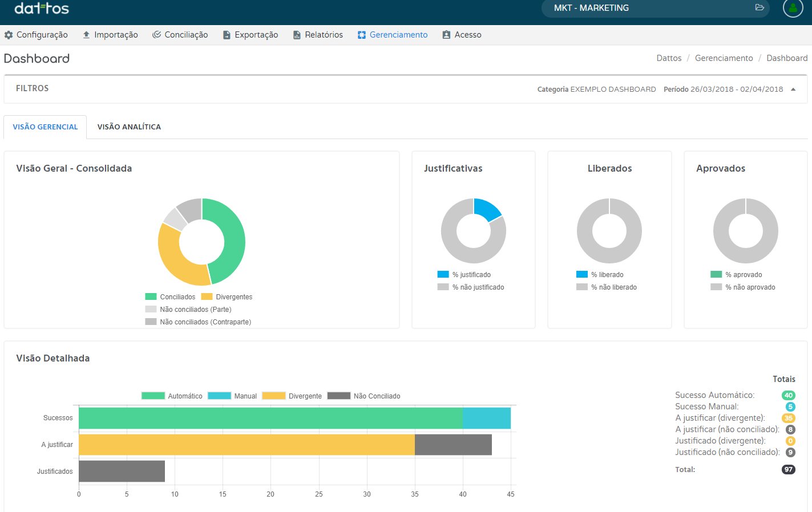Click the Gerenciamento dashboard icon
Image resolution: width=812 pixels, height=512 pixels.
pyautogui.click(x=362, y=35)
